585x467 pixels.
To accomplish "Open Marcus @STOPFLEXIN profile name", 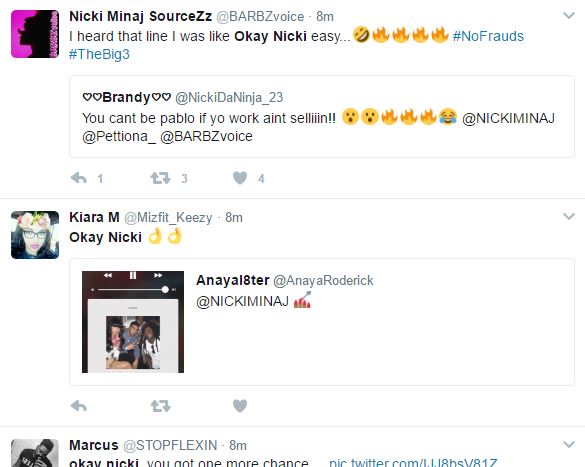I will click(94, 445).
